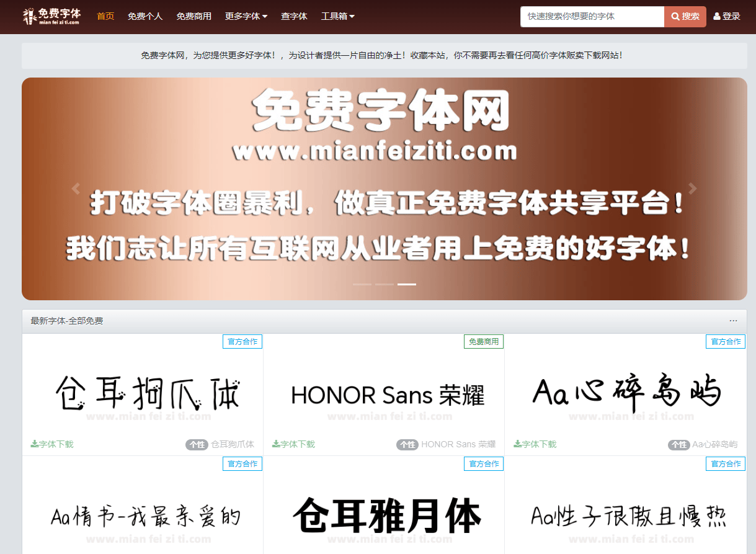Viewport: 756px width, 554px height.
Task: Open the 登录 link
Action: [731, 16]
